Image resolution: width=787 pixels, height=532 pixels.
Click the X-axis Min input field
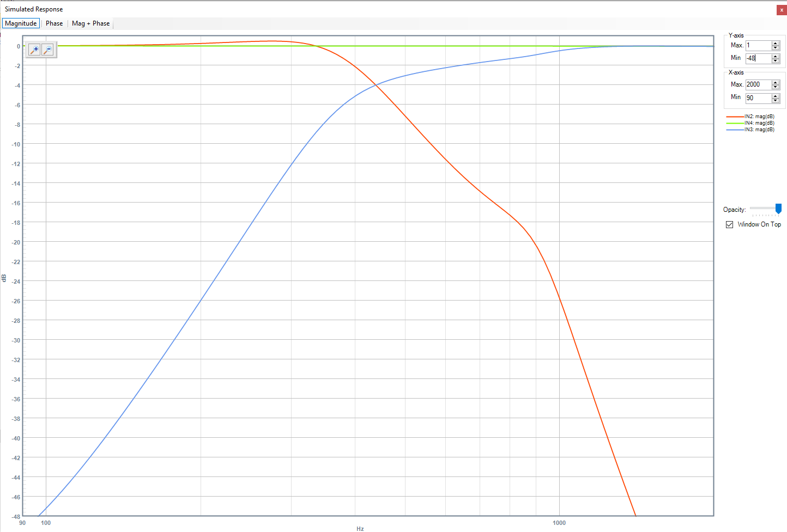pos(758,98)
